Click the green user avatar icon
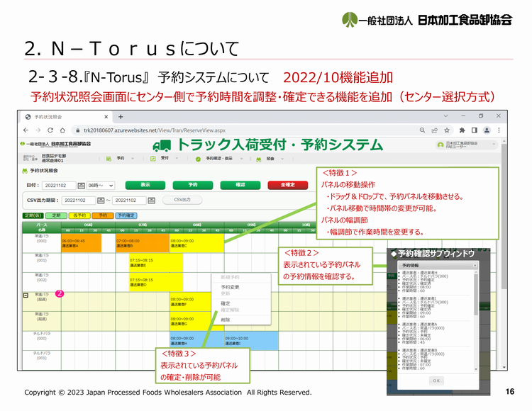The width and height of the screenshot is (532, 411). 440,145
